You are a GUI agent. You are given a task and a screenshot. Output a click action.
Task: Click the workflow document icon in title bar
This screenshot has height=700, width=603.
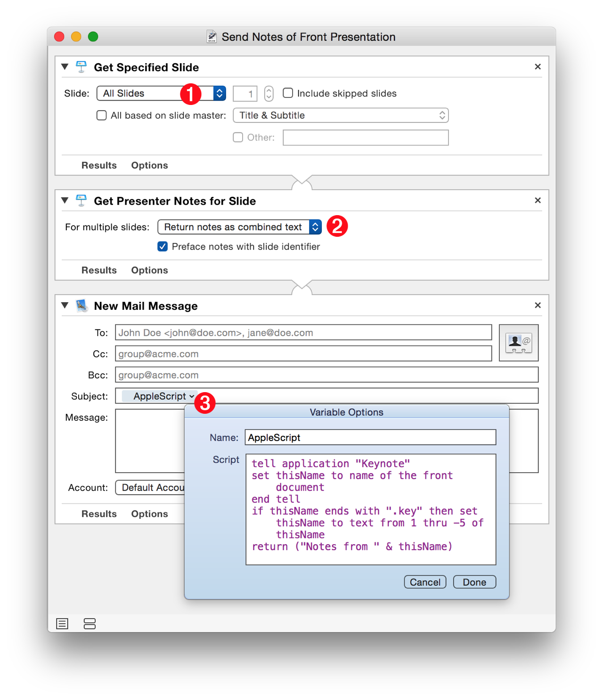coord(212,37)
